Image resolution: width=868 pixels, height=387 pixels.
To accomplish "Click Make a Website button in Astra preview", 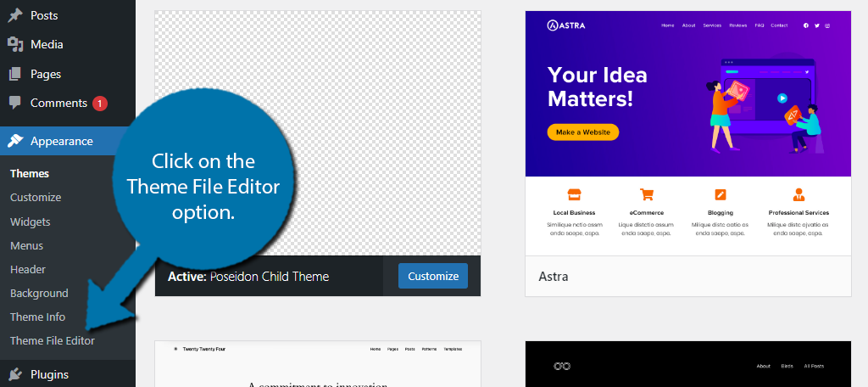I will [583, 132].
